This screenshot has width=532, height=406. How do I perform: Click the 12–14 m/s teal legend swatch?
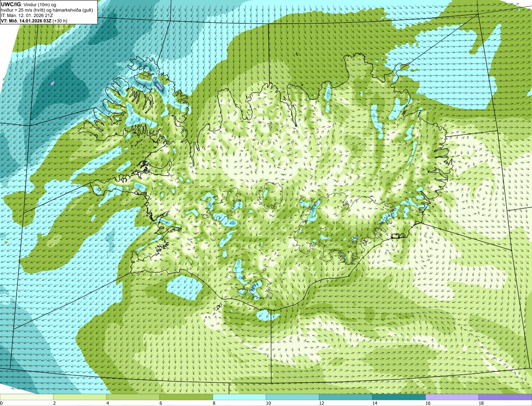coord(346,397)
